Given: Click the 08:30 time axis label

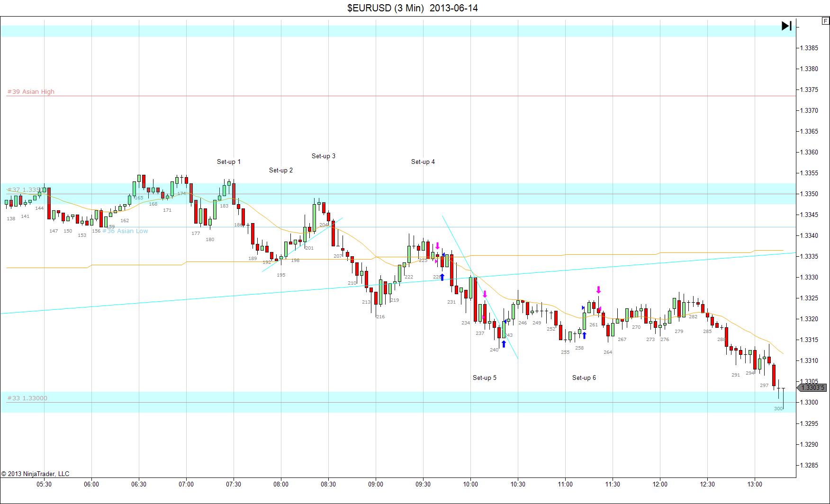Looking at the screenshot, I should pyautogui.click(x=328, y=484).
